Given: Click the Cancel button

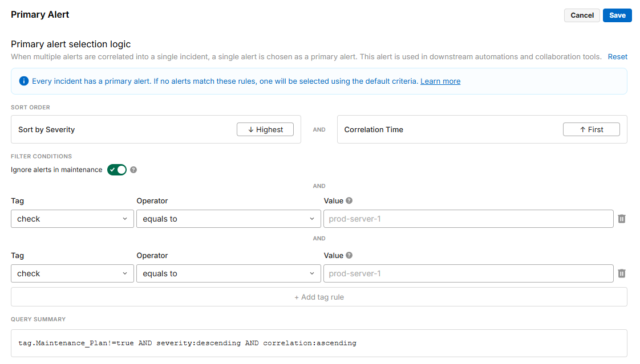Looking at the screenshot, I should pyautogui.click(x=582, y=15).
